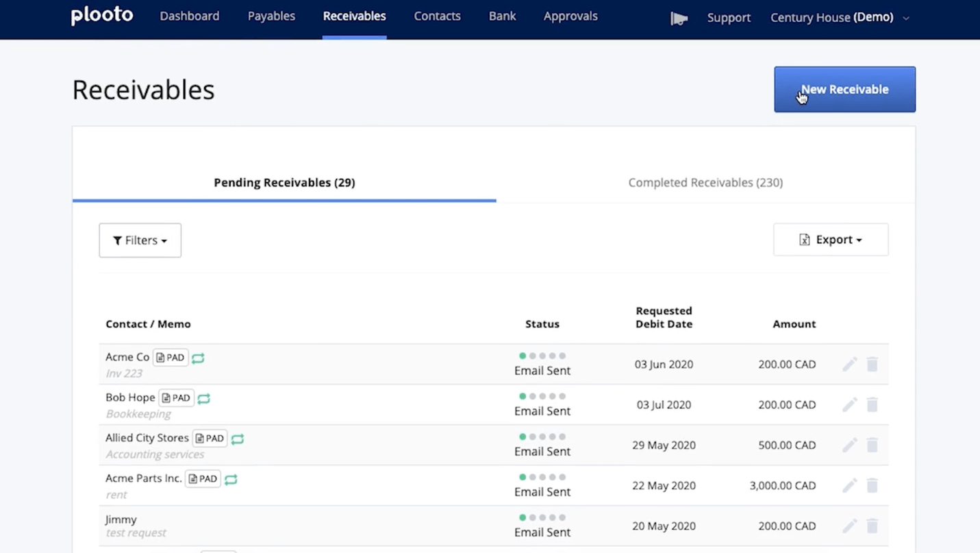Image resolution: width=980 pixels, height=553 pixels.
Task: Edit the Acme Parts Inc. receivable
Action: (850, 486)
